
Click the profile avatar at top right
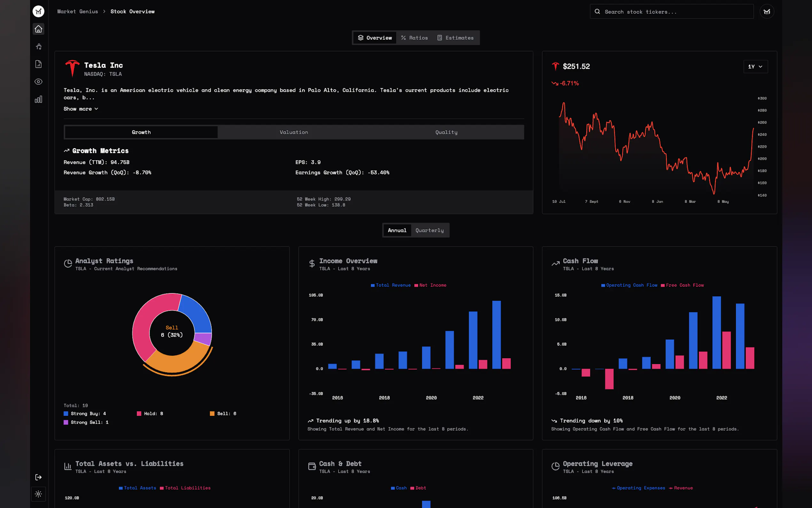(x=767, y=12)
